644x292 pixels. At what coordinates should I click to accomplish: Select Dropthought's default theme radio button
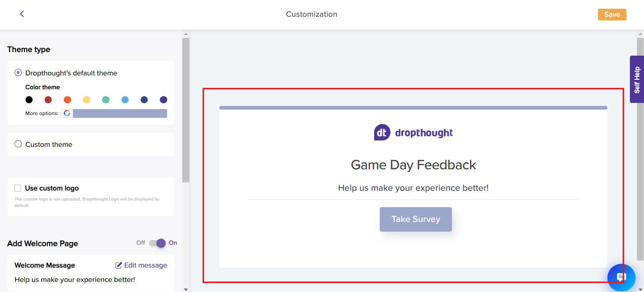point(18,73)
